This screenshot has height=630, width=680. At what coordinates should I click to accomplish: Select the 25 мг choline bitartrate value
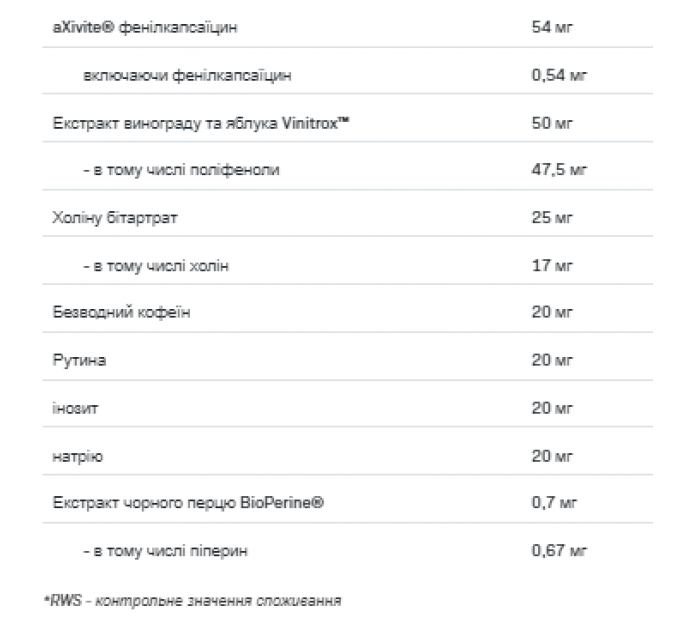(x=552, y=217)
